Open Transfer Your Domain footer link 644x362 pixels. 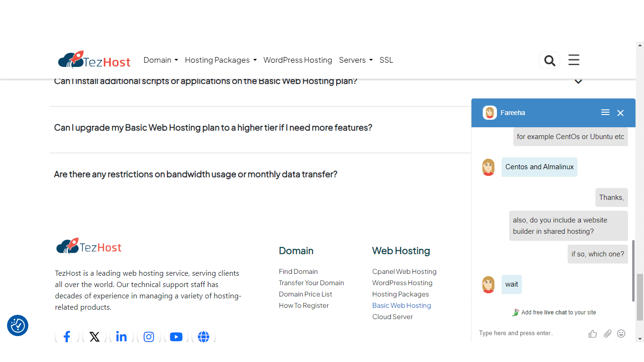(312, 283)
